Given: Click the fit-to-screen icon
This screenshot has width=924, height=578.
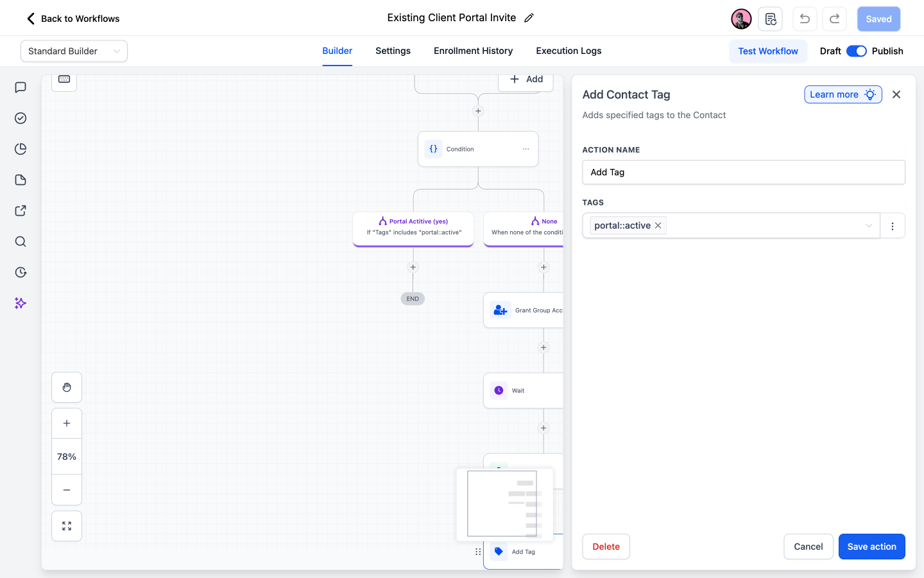Looking at the screenshot, I should point(67,526).
